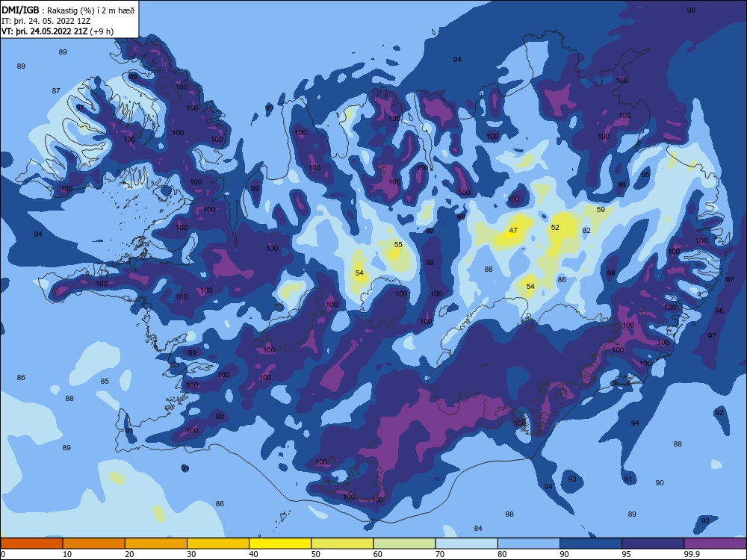Image resolution: width=747 pixels, height=560 pixels.
Task: Click the 'VT: þri. 24.05.2022 21Z (+9 h)' line
Action: (58, 31)
